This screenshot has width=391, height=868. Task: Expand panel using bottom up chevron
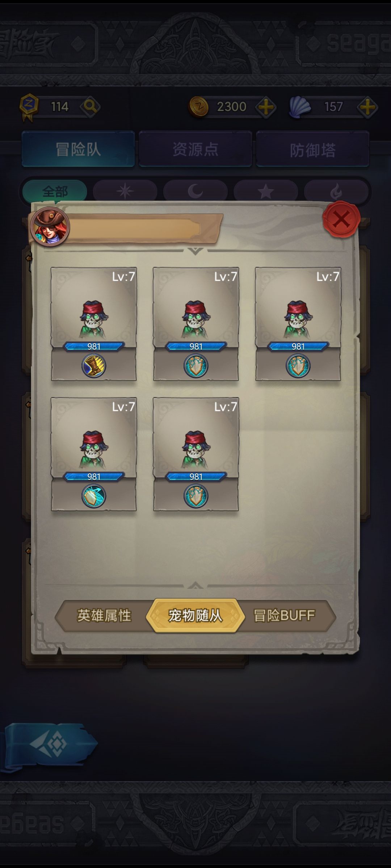195,585
